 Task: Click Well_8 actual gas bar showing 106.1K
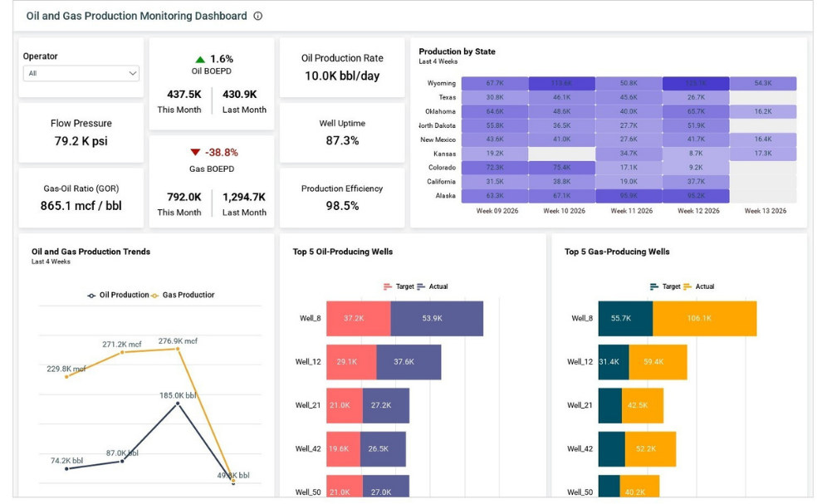704,318
